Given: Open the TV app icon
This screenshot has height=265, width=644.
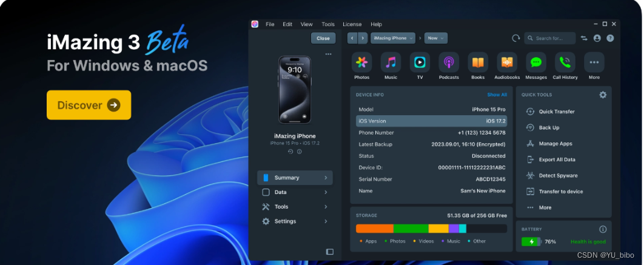Looking at the screenshot, I should pyautogui.click(x=420, y=62).
